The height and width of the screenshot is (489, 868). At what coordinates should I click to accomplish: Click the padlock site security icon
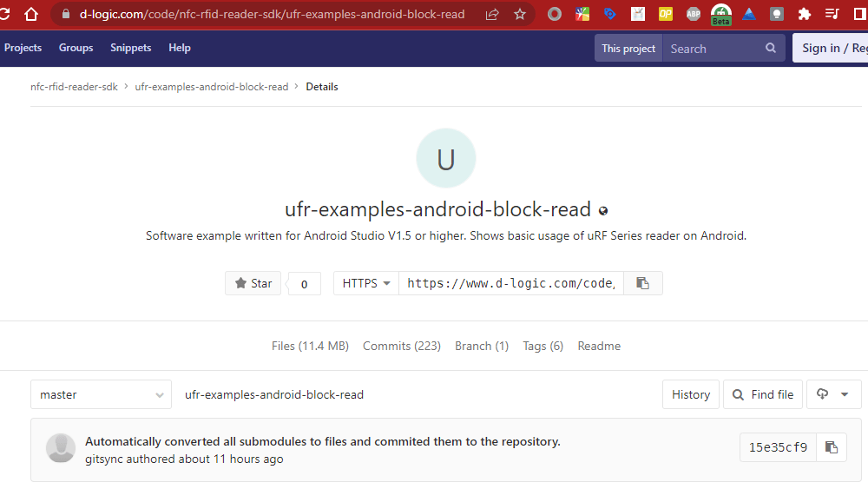point(66,14)
